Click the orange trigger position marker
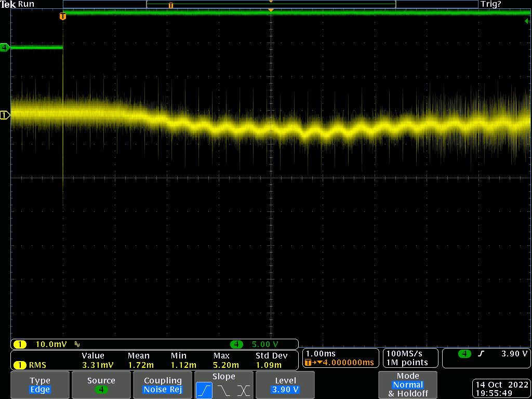The width and height of the screenshot is (532, 399). [x=63, y=17]
